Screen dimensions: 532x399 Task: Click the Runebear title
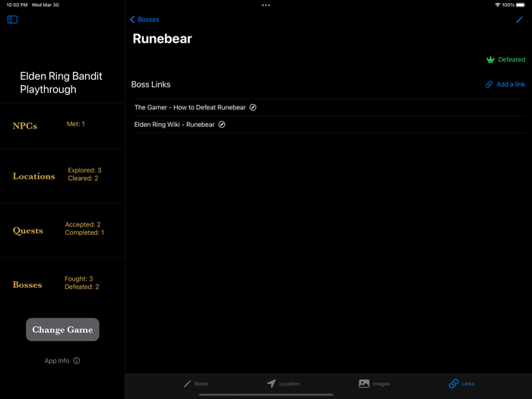(x=162, y=39)
